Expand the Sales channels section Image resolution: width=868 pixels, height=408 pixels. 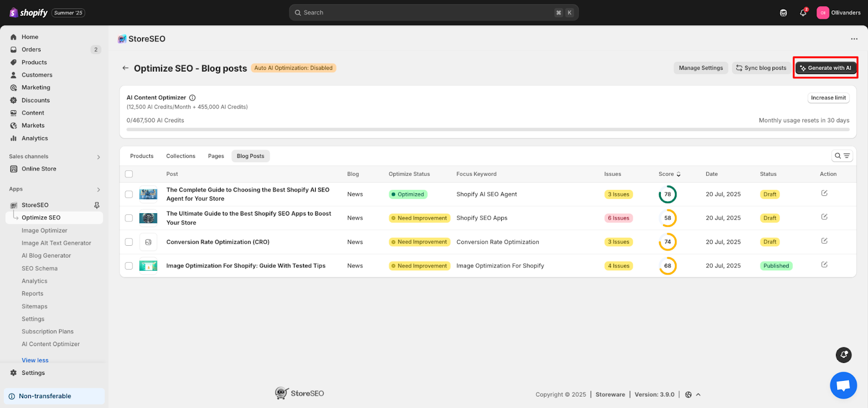(99, 157)
